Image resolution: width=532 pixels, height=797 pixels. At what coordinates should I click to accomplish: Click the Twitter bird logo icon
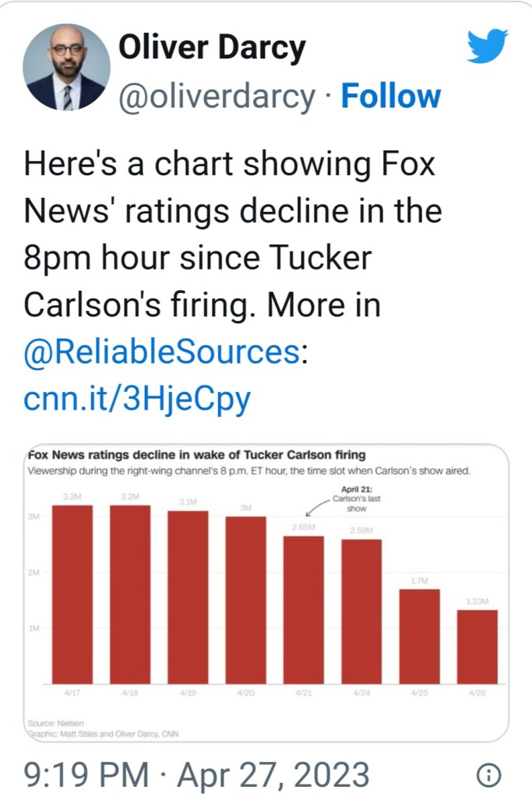[488, 46]
